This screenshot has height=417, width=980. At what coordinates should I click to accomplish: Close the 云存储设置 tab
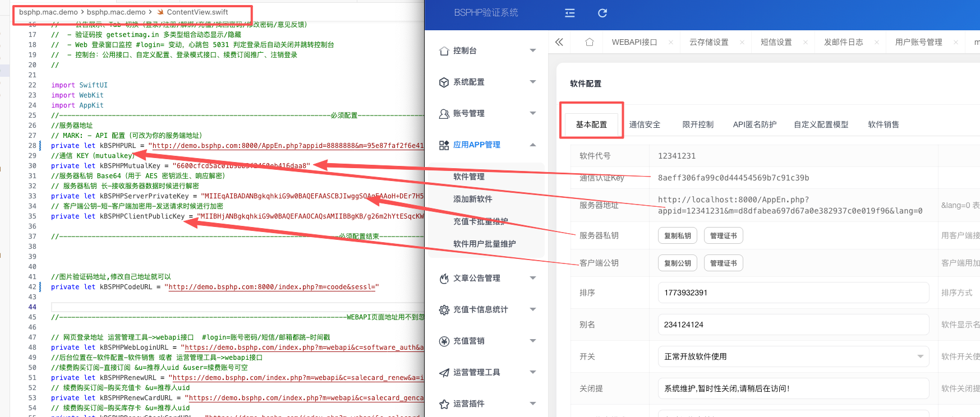click(742, 43)
